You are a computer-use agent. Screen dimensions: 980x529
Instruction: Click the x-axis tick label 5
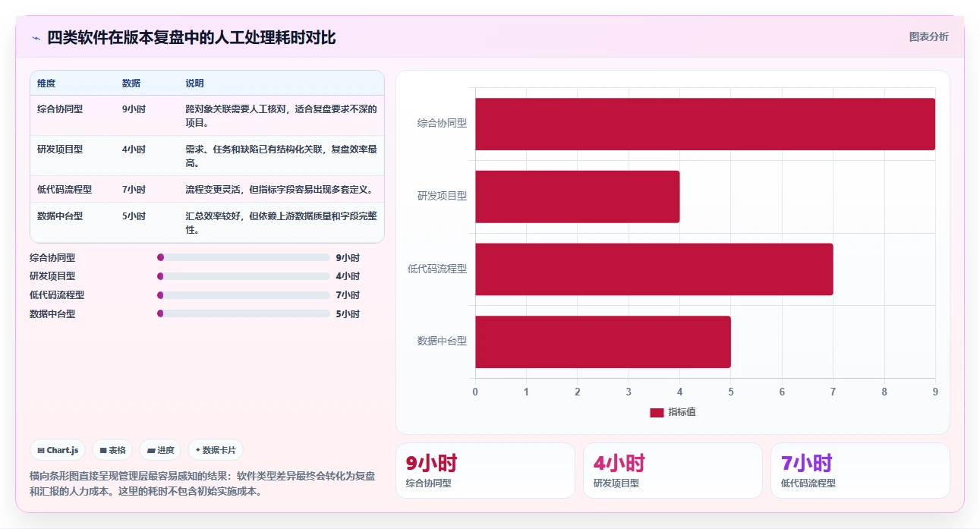(x=731, y=392)
